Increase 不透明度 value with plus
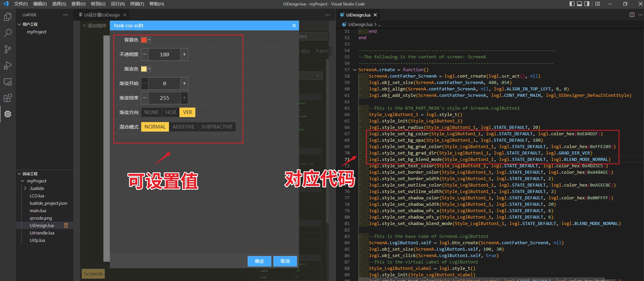 tap(184, 54)
